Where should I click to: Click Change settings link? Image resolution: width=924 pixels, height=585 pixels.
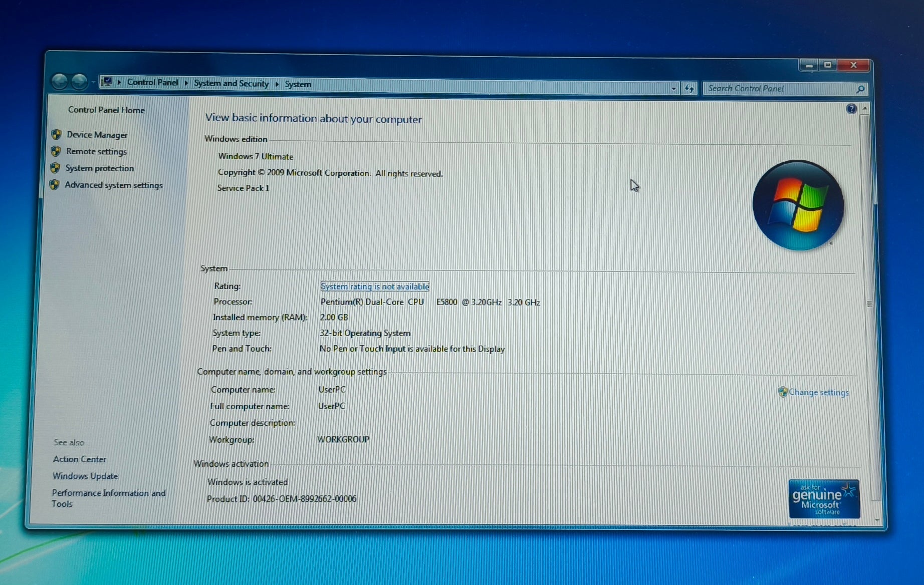pyautogui.click(x=819, y=392)
